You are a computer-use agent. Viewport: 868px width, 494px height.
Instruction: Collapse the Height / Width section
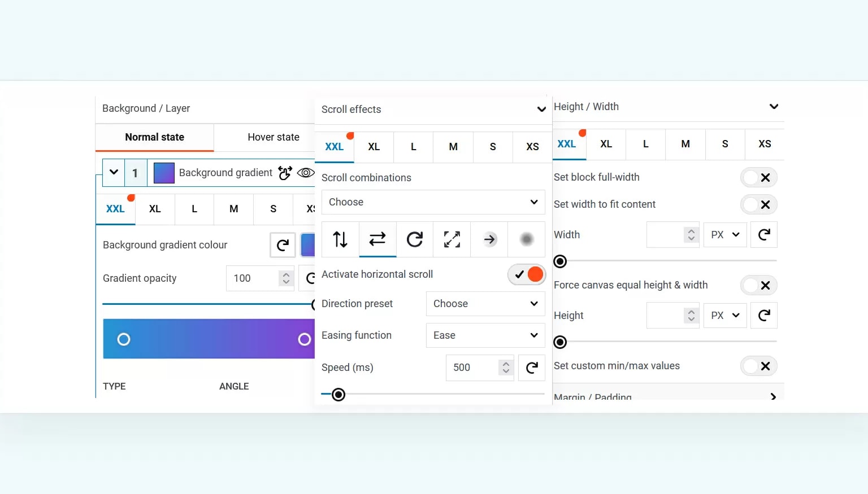click(774, 106)
